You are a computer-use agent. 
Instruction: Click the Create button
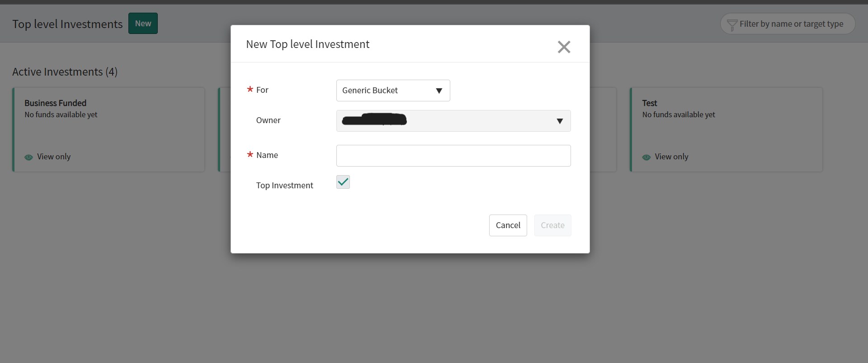[x=552, y=225]
